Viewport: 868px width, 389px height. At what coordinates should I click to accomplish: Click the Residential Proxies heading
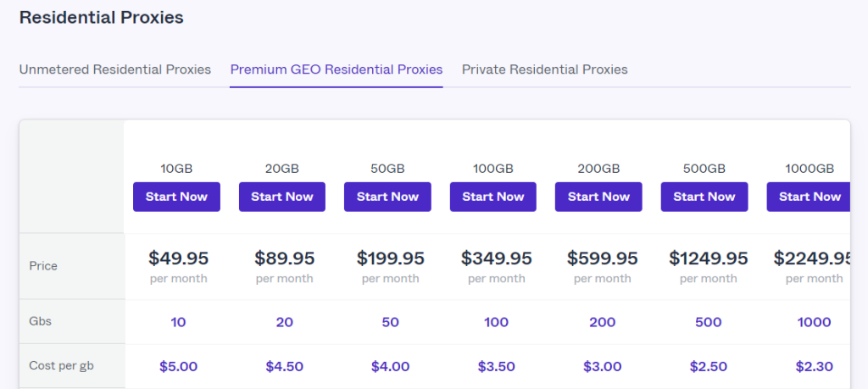tap(101, 17)
